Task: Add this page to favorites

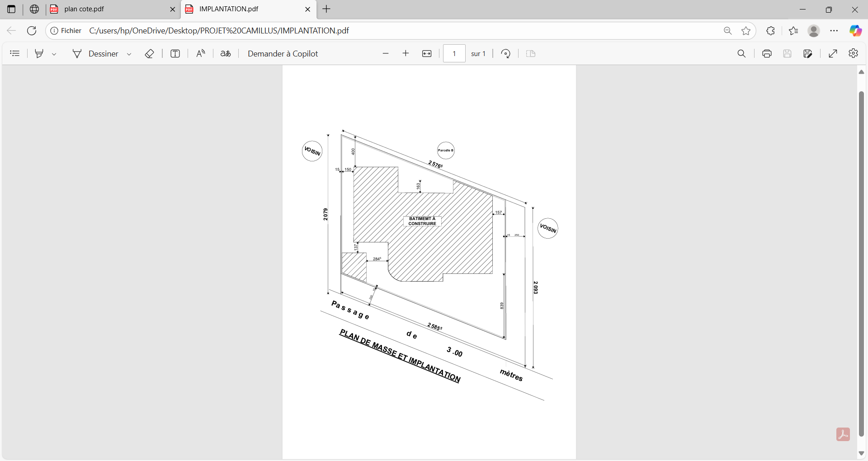Action: [746, 31]
